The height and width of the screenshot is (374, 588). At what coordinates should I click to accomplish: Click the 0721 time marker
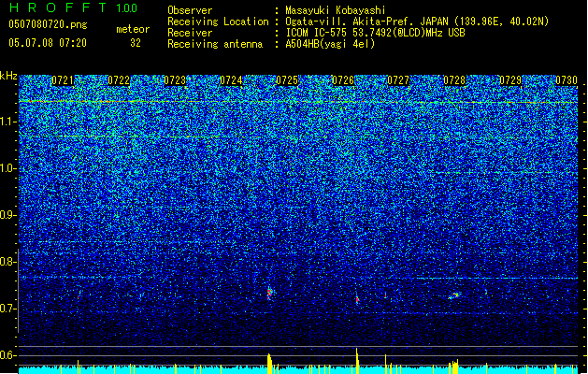pyautogui.click(x=63, y=80)
